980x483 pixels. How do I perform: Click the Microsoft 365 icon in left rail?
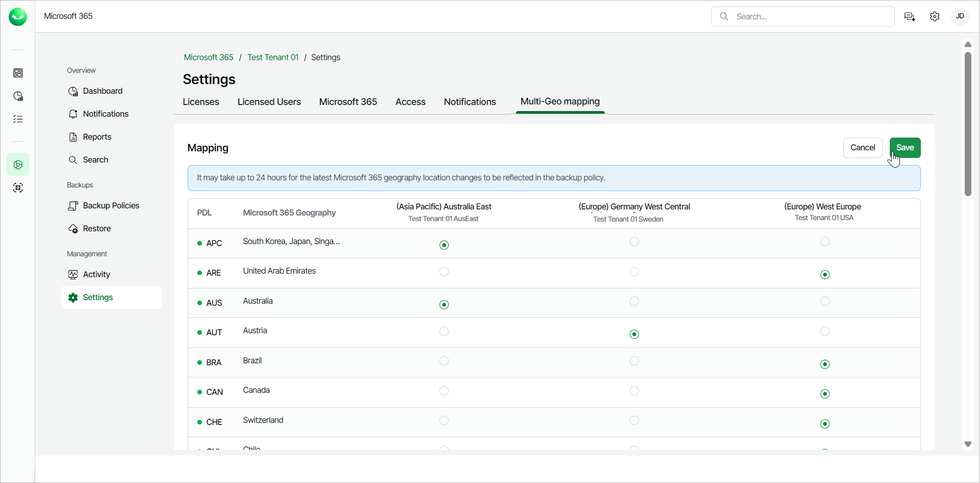coord(18,165)
